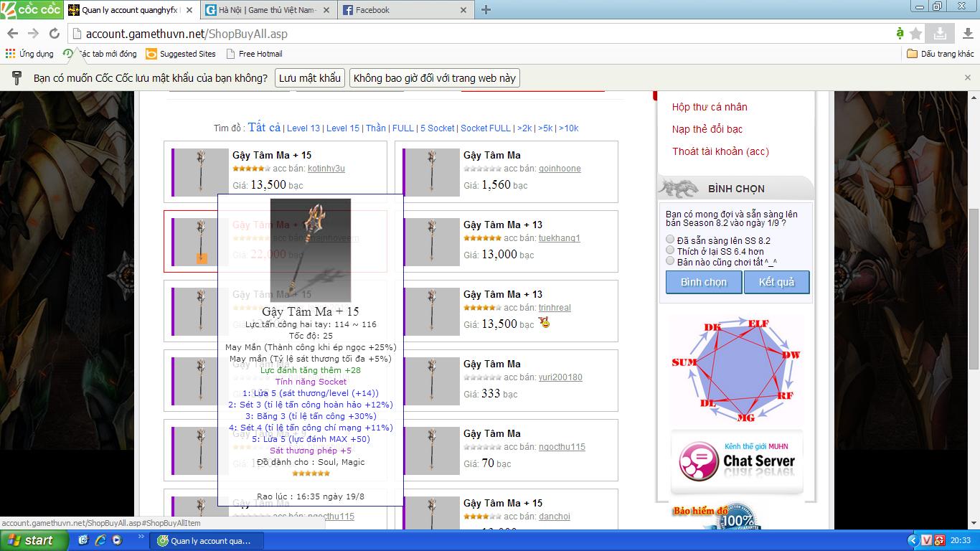980x551 pixels.
Task: Filter items priced >10k
Action: coord(569,128)
